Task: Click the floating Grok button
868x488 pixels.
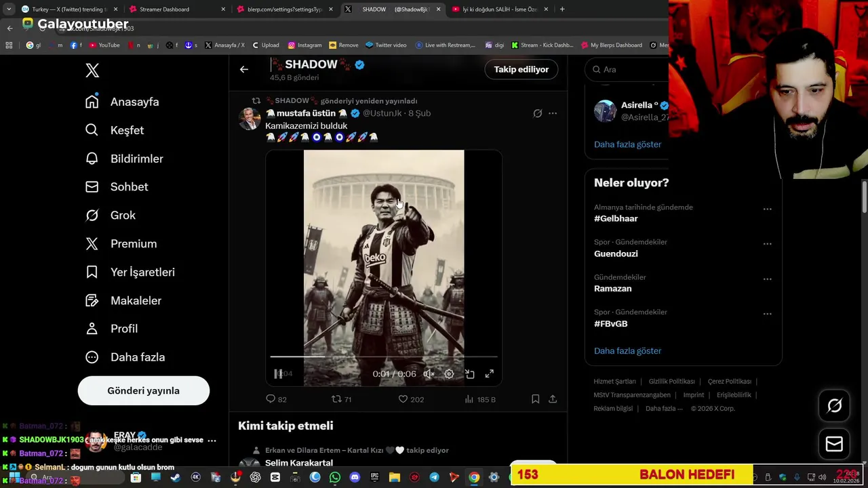Action: 835,405
